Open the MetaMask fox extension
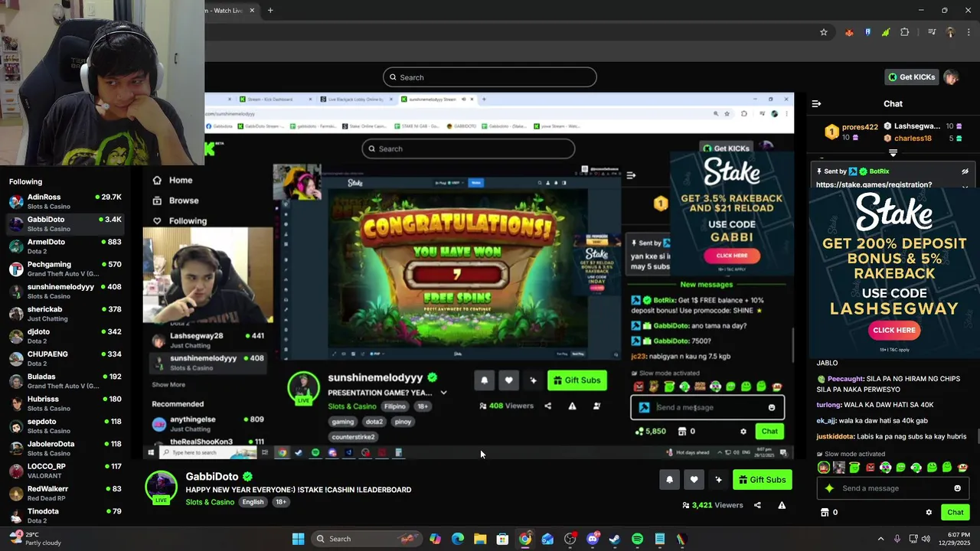 [849, 32]
